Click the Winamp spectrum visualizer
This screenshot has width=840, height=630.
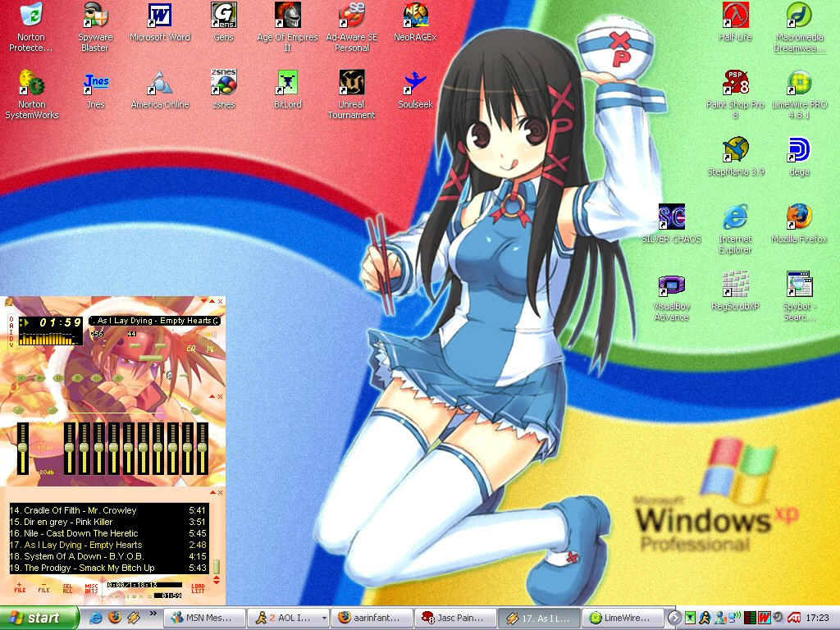click(48, 339)
